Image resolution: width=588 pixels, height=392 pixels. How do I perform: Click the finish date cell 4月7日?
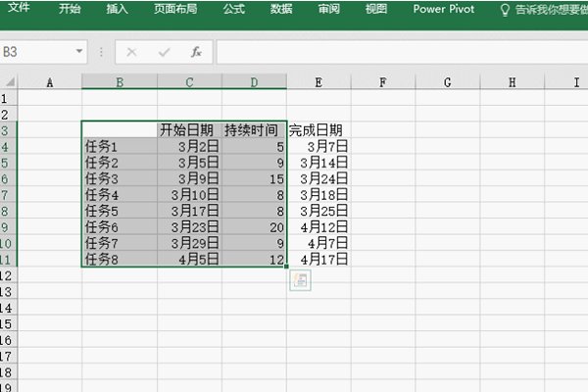(318, 243)
